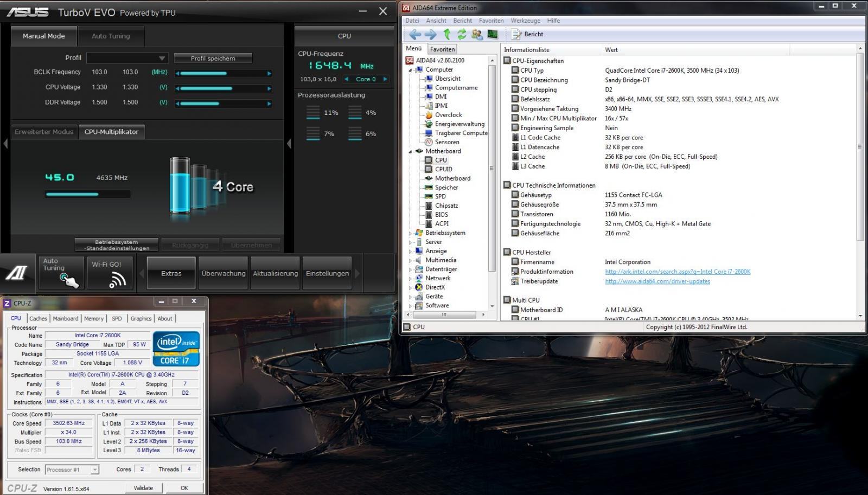Screen dimensions: 868x495
Task: Expand the Server node in AIDA64
Action: pyautogui.click(x=410, y=242)
